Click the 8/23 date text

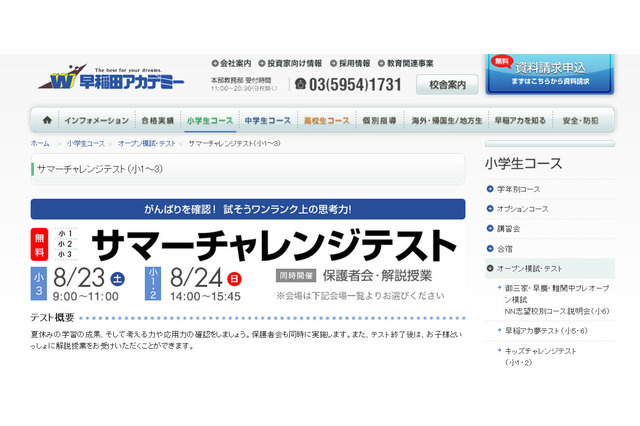pyautogui.click(x=79, y=278)
